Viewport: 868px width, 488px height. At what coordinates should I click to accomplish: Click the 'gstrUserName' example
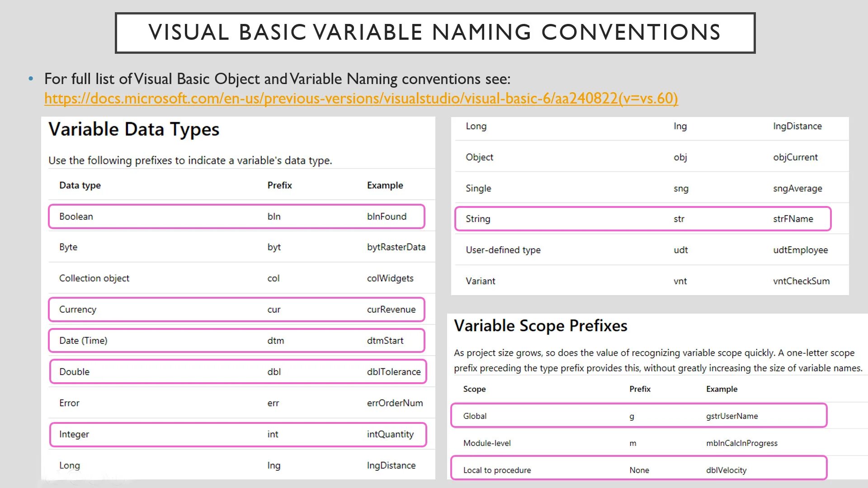732,416
